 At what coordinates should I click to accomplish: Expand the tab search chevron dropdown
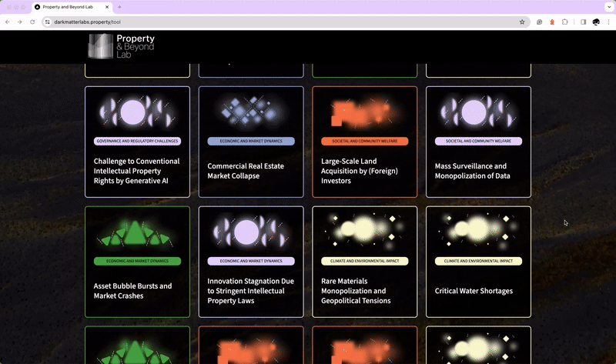point(609,7)
